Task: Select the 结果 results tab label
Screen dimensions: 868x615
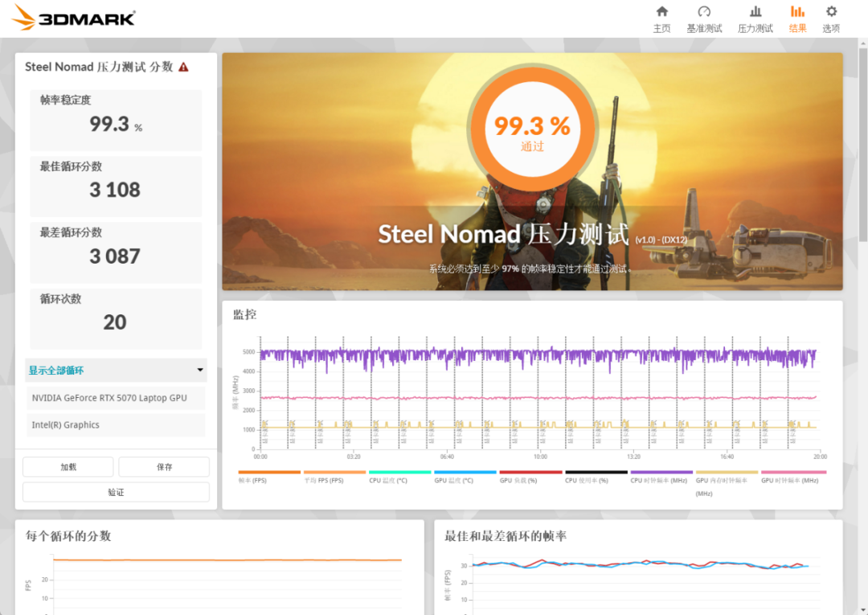Action: 797,27
